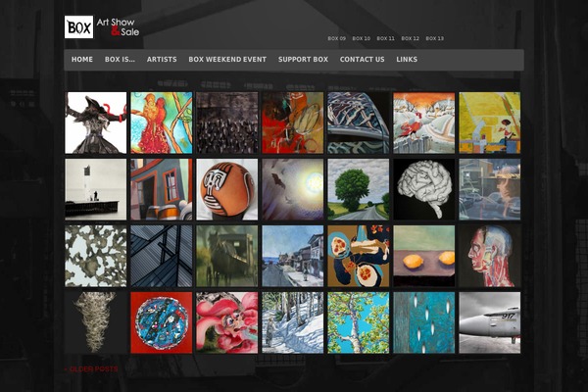Open the BOX 13 link
This screenshot has width=588, height=392.
point(434,38)
